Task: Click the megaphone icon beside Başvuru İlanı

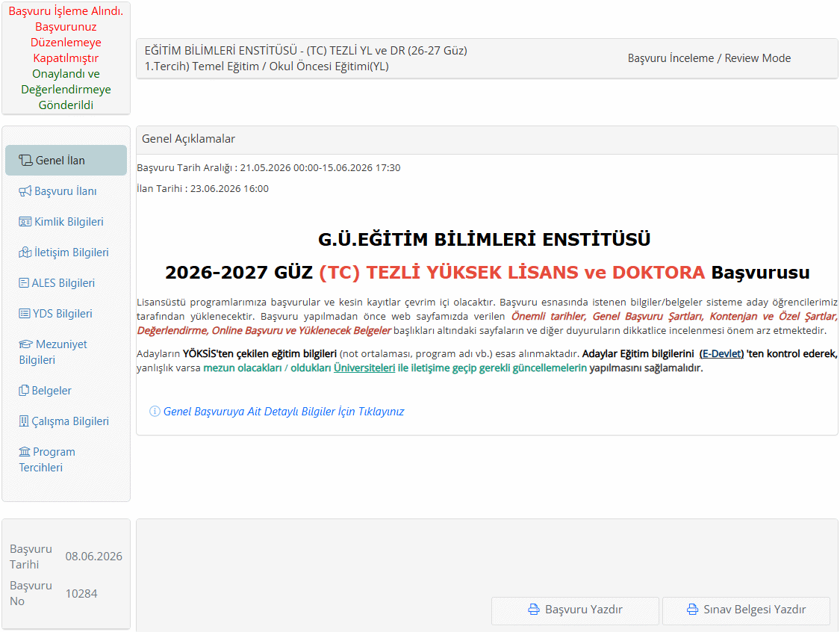Action: pos(25,191)
